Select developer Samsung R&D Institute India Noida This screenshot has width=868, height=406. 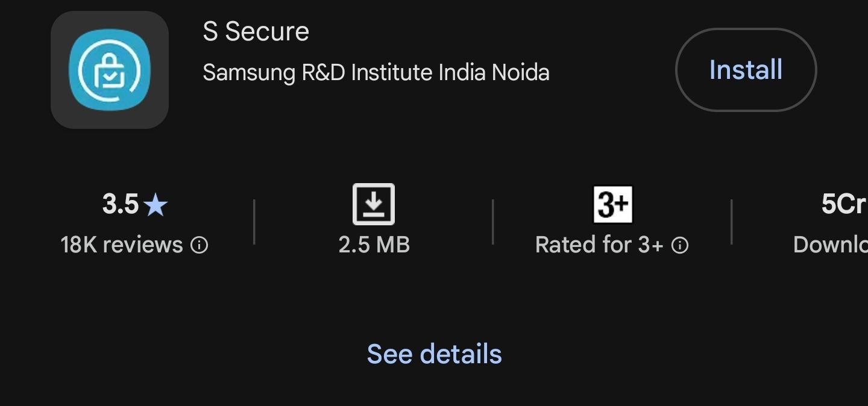click(x=376, y=72)
